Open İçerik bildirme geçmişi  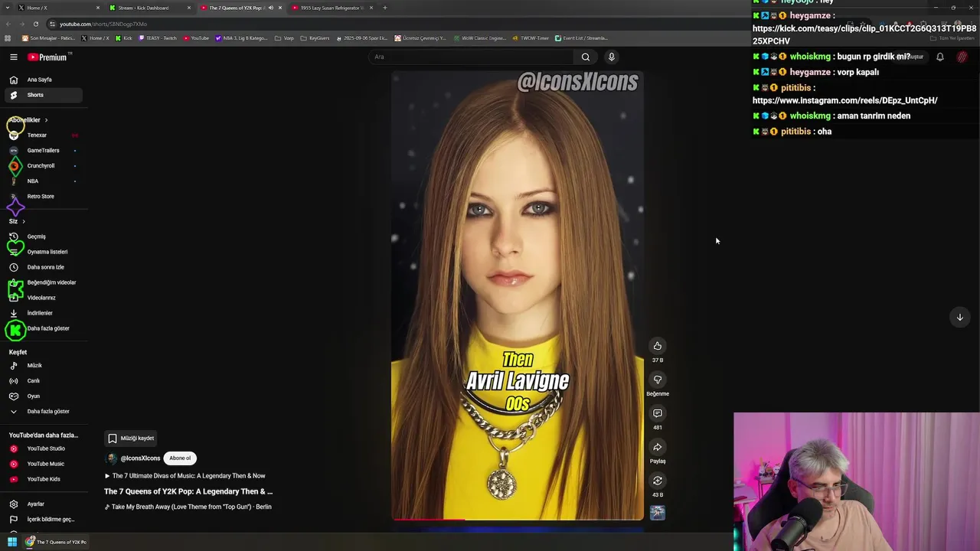[x=44, y=520]
